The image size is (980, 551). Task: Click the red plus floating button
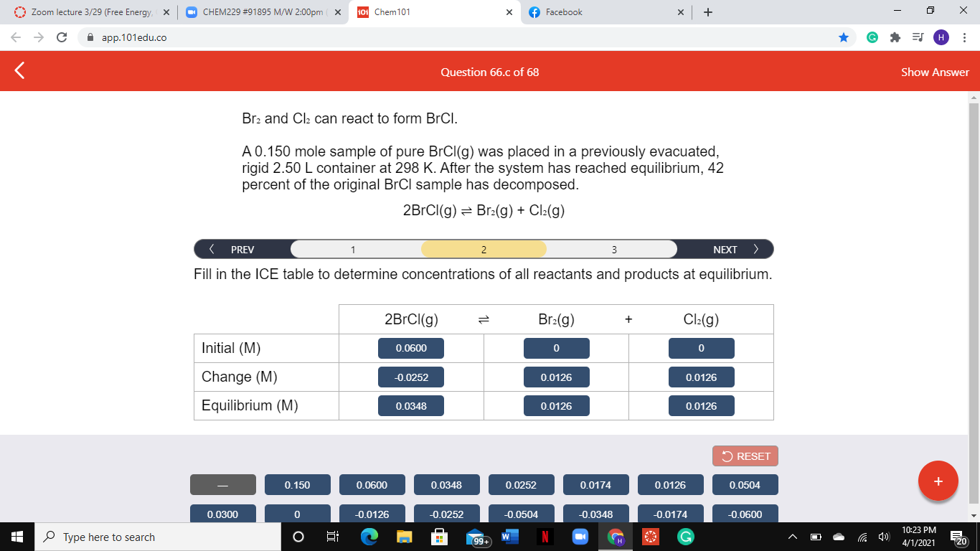(x=938, y=481)
